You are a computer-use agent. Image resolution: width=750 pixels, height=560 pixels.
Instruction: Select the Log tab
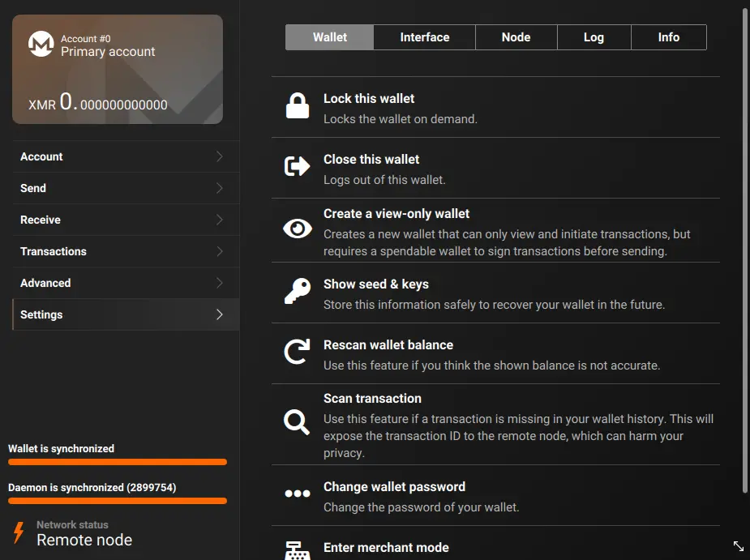click(594, 37)
